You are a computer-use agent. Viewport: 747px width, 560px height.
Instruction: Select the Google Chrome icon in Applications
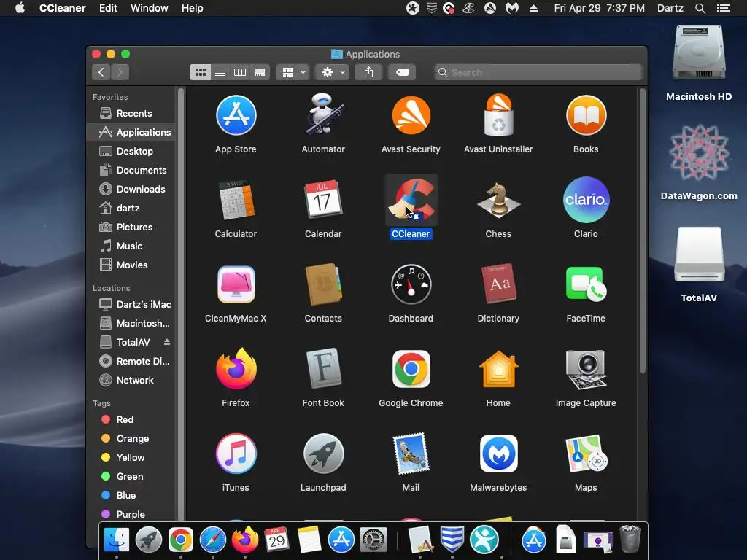point(411,368)
